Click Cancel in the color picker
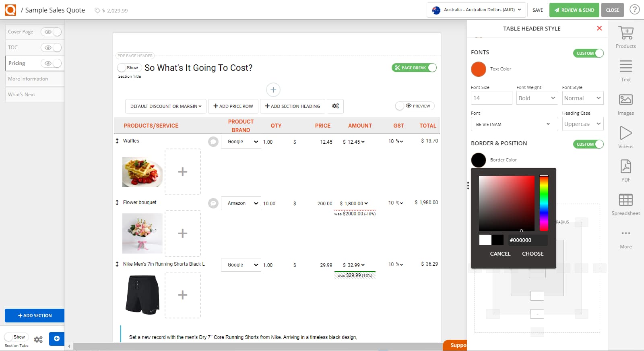644x351 pixels. point(500,254)
